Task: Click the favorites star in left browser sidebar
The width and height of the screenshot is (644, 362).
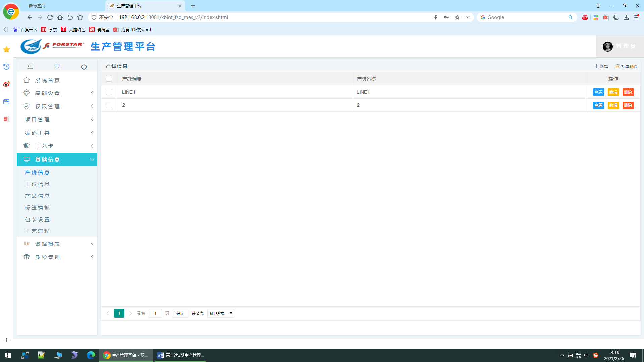Action: pyautogui.click(x=6, y=50)
